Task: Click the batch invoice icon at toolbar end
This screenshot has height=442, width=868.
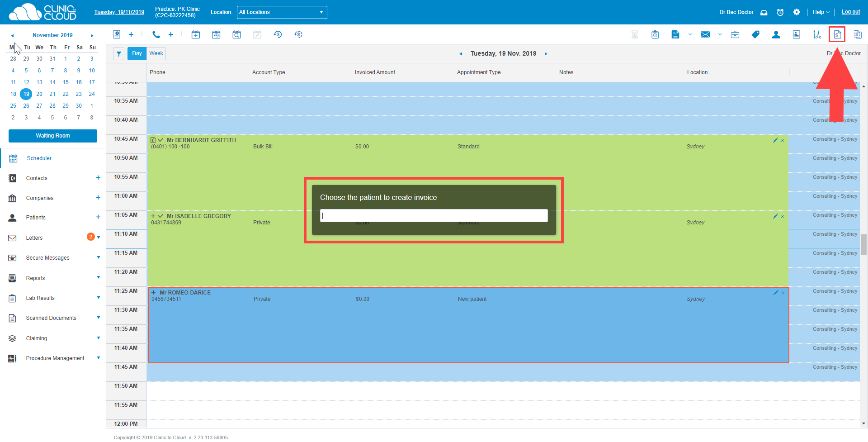Action: pyautogui.click(x=858, y=34)
